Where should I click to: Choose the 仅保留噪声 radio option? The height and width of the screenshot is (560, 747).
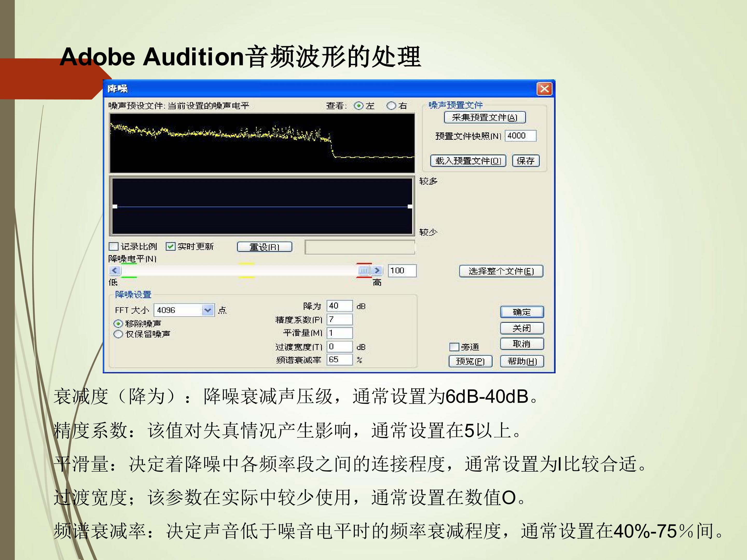coord(118,334)
